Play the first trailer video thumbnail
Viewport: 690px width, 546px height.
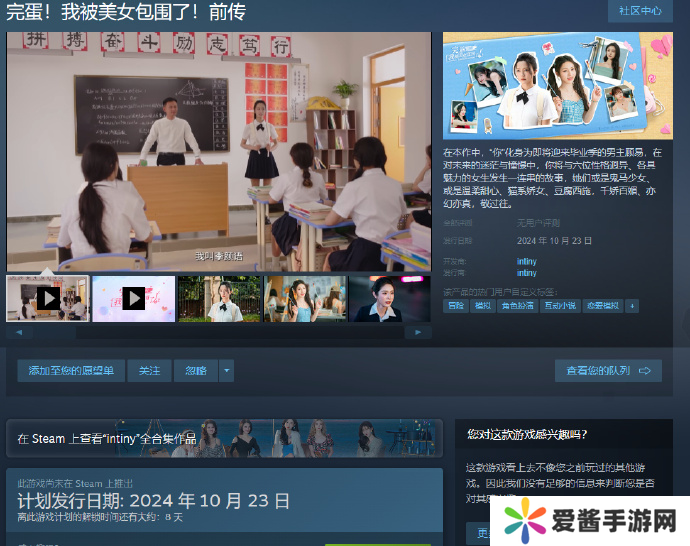pyautogui.click(x=48, y=298)
